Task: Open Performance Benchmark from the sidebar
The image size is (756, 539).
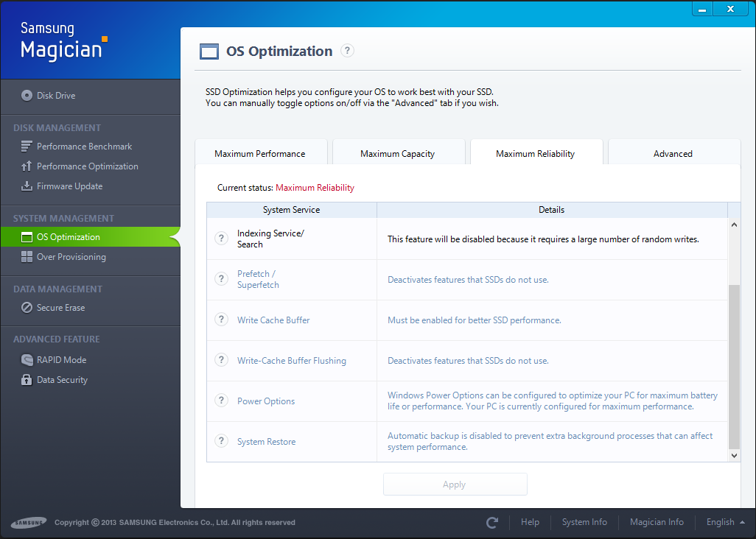Action: tap(84, 147)
